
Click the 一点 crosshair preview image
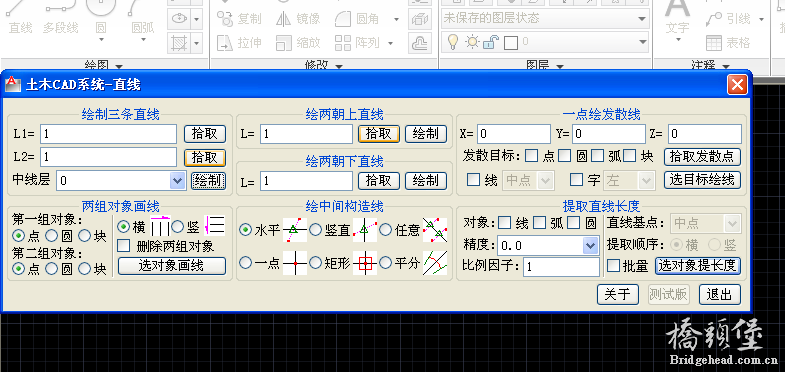click(294, 263)
